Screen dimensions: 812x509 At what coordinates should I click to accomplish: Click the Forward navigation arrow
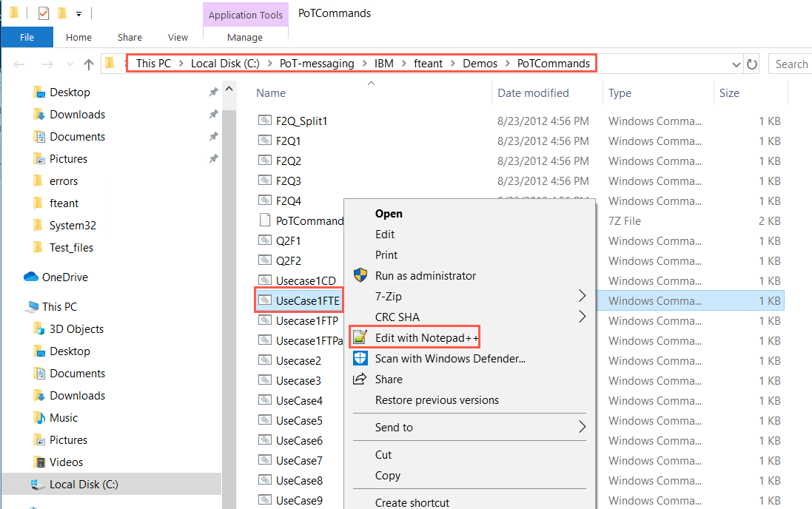[47, 64]
